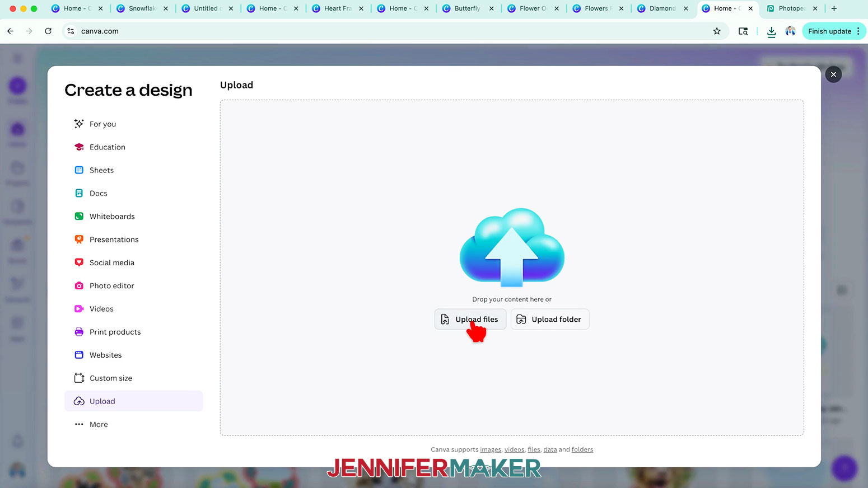Image resolution: width=868 pixels, height=488 pixels.
Task: Click the Education graduation cap icon
Action: tap(79, 147)
